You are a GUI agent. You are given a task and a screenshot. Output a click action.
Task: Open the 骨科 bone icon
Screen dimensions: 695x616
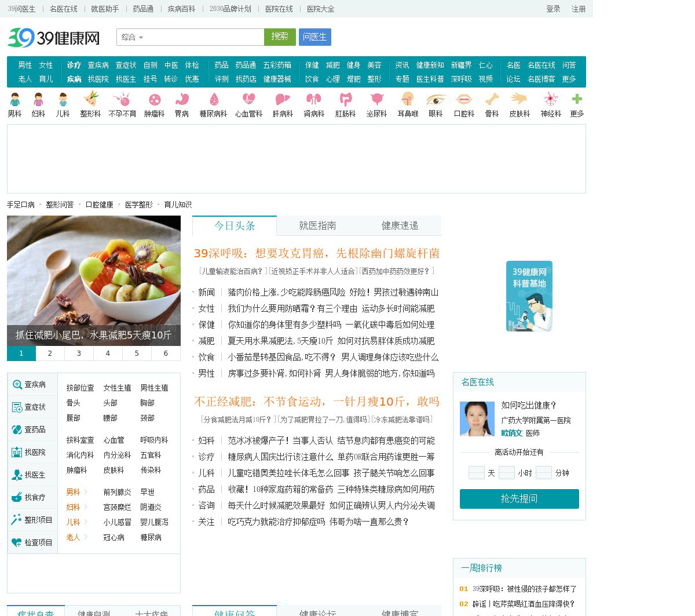pyautogui.click(x=492, y=99)
